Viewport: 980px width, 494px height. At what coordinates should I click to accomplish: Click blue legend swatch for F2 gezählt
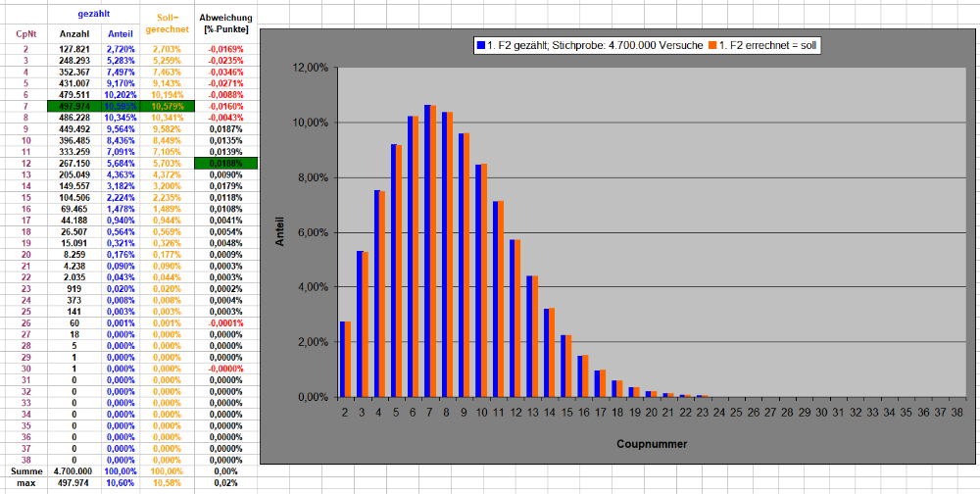click(x=480, y=46)
